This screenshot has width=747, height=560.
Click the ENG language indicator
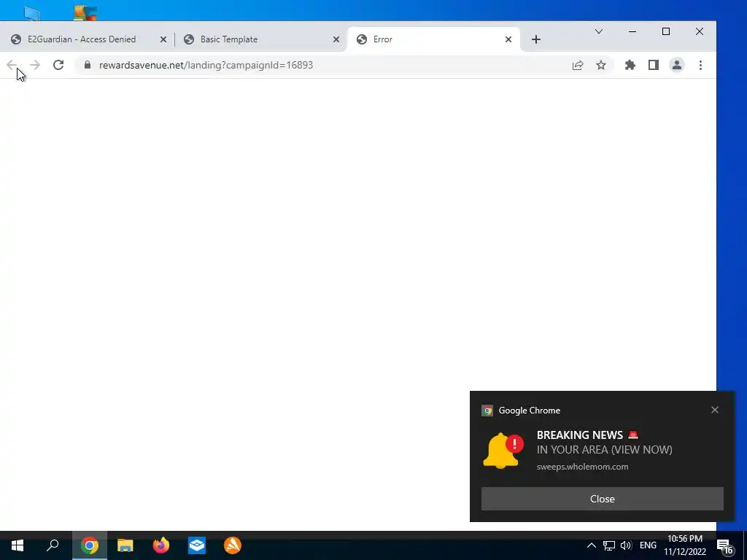(648, 545)
